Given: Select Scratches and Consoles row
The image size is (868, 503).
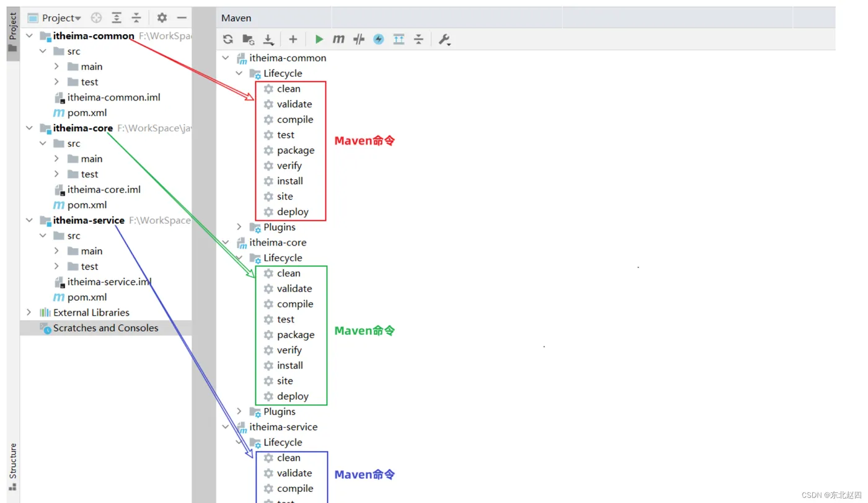Looking at the screenshot, I should click(106, 328).
